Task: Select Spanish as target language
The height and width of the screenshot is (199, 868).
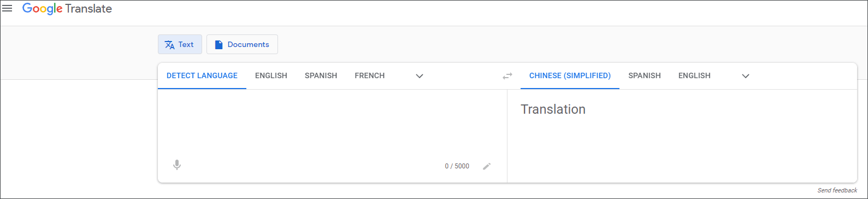Action: pos(645,76)
